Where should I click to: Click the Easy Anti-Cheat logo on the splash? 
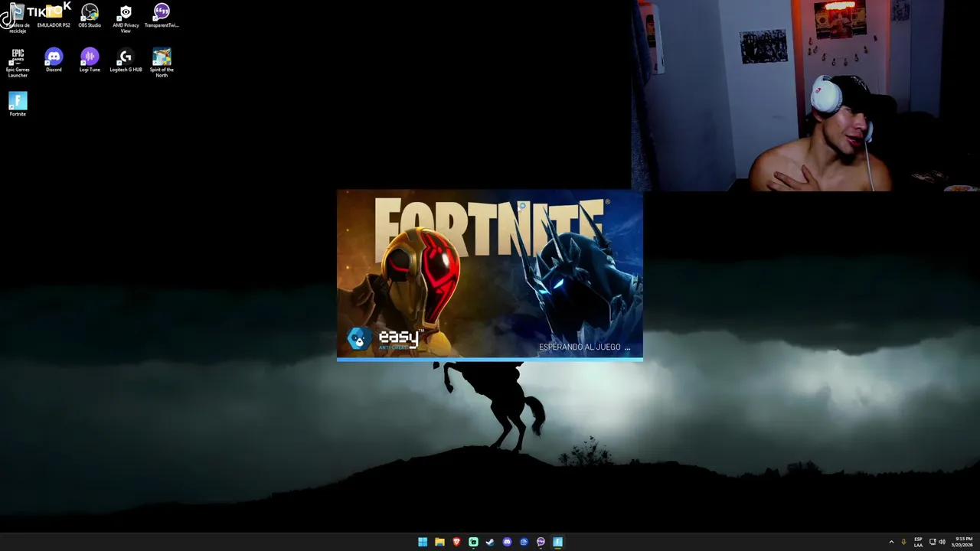point(385,339)
